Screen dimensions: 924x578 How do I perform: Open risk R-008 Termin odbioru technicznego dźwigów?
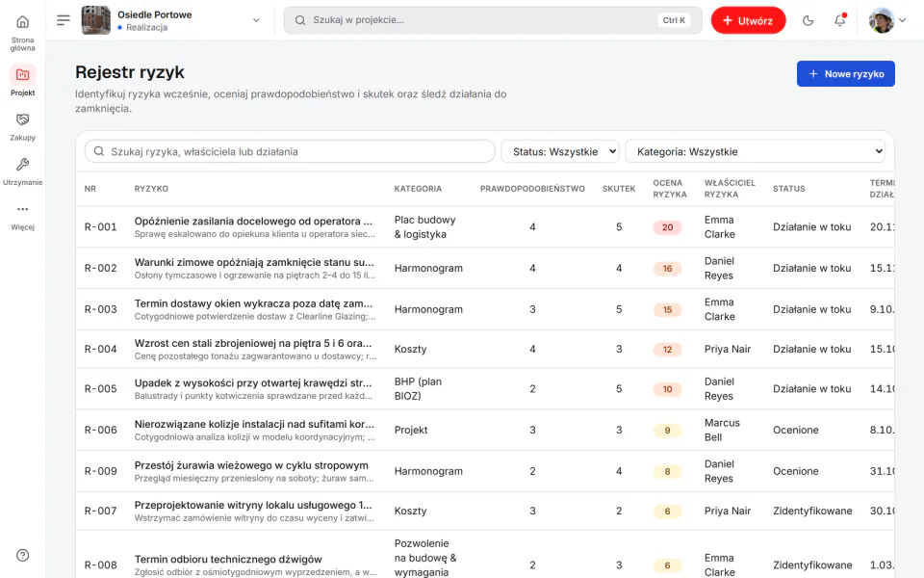[228, 559]
